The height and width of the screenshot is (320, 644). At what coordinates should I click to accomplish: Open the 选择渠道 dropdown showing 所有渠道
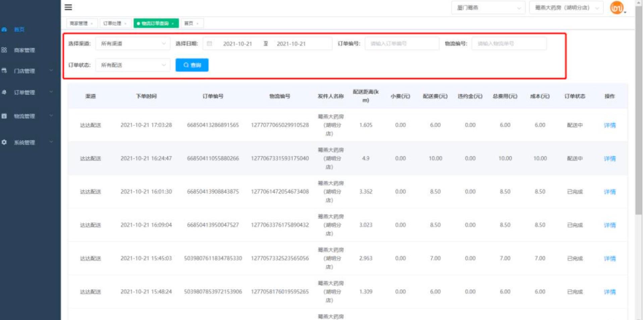click(133, 44)
